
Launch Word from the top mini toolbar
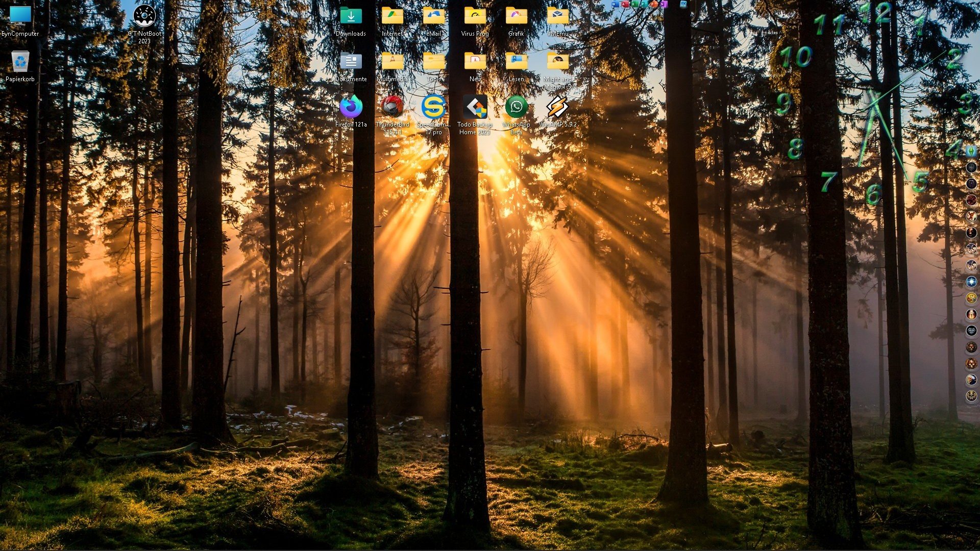[x=615, y=4]
